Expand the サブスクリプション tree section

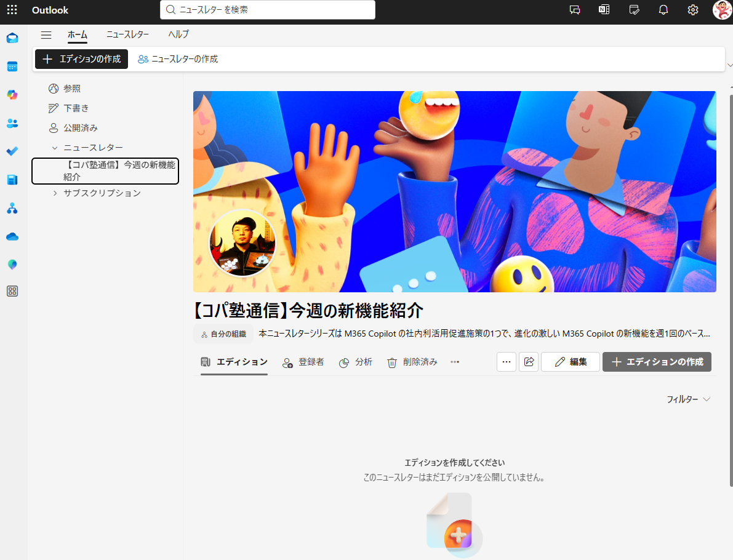(x=55, y=193)
